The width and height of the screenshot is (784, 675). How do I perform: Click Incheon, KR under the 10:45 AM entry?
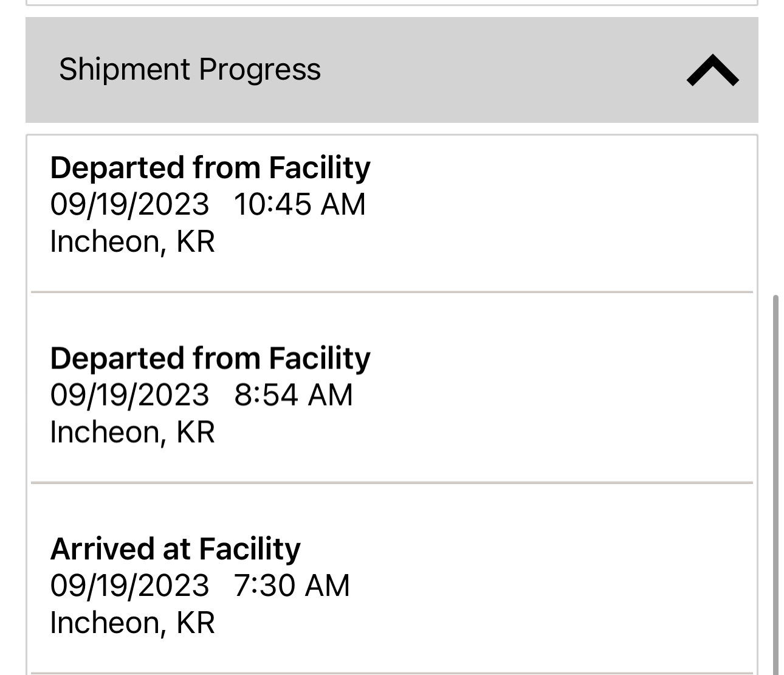click(x=132, y=241)
